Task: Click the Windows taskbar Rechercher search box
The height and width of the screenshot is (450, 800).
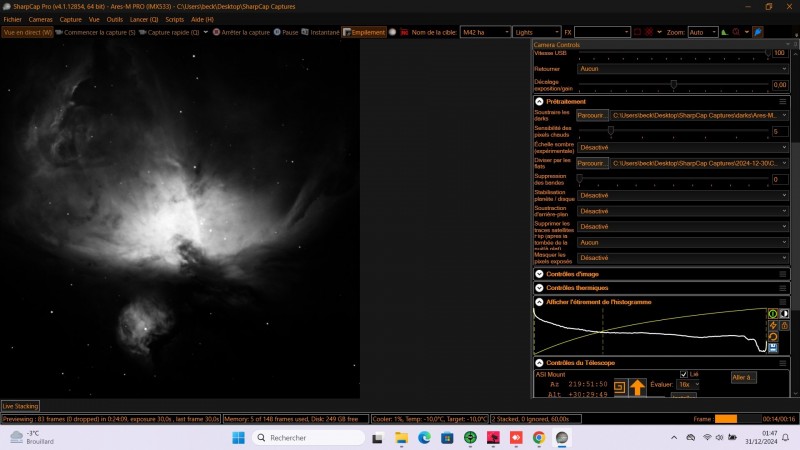Action: click(309, 438)
